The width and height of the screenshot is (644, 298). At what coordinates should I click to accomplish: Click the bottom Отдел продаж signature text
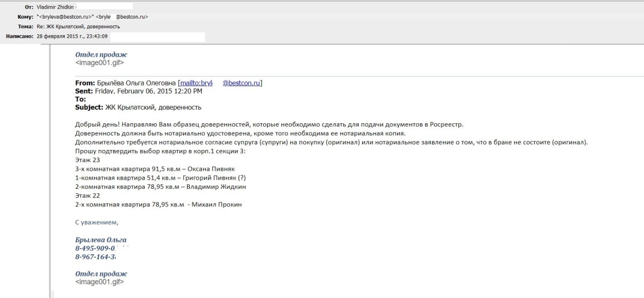[101, 273]
